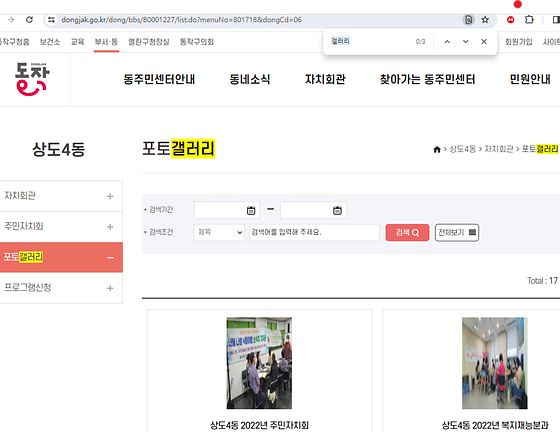Viewport: 560px width, 432px height.
Task: Open 자치회관 main menu
Action: tap(325, 79)
